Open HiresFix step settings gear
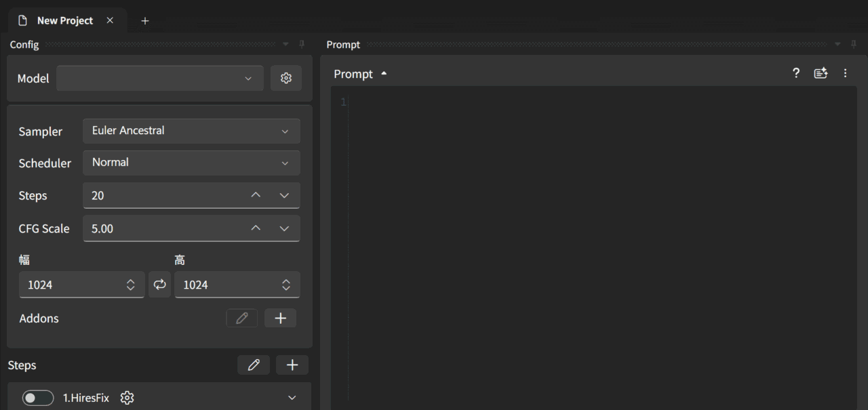This screenshot has height=410, width=868. point(127,398)
